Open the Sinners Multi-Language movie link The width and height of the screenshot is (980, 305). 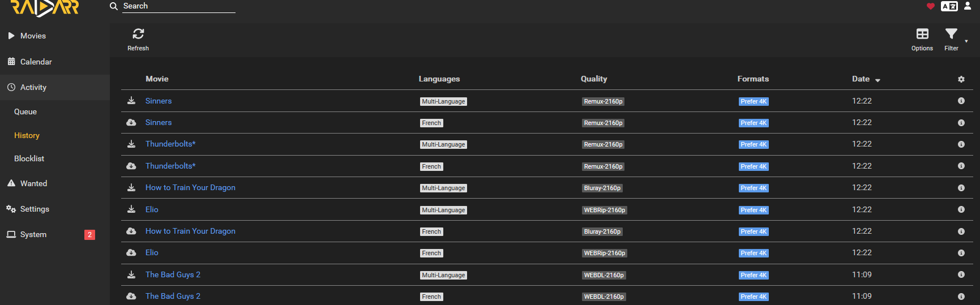pos(159,101)
